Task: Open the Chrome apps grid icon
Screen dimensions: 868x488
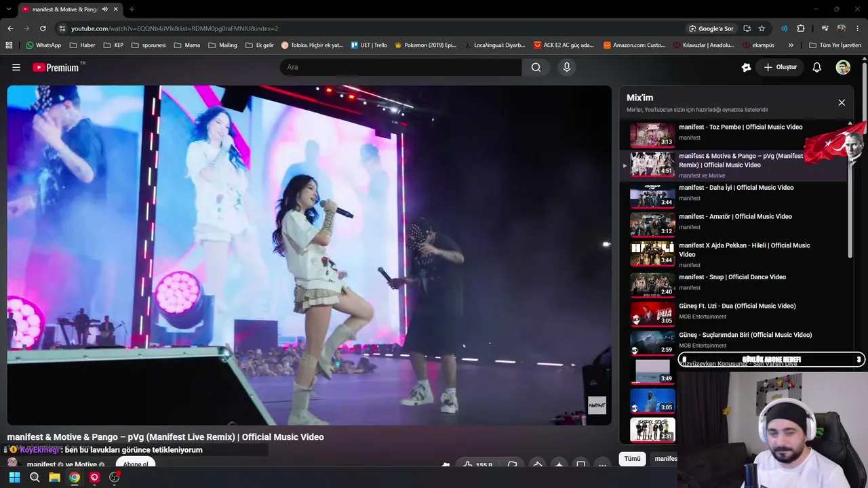Action: 9,45
